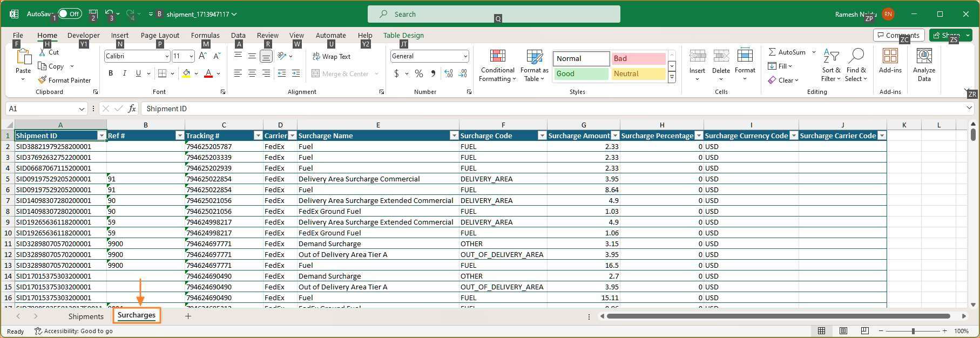Click the Search box
980x338 pixels.
[494, 14]
